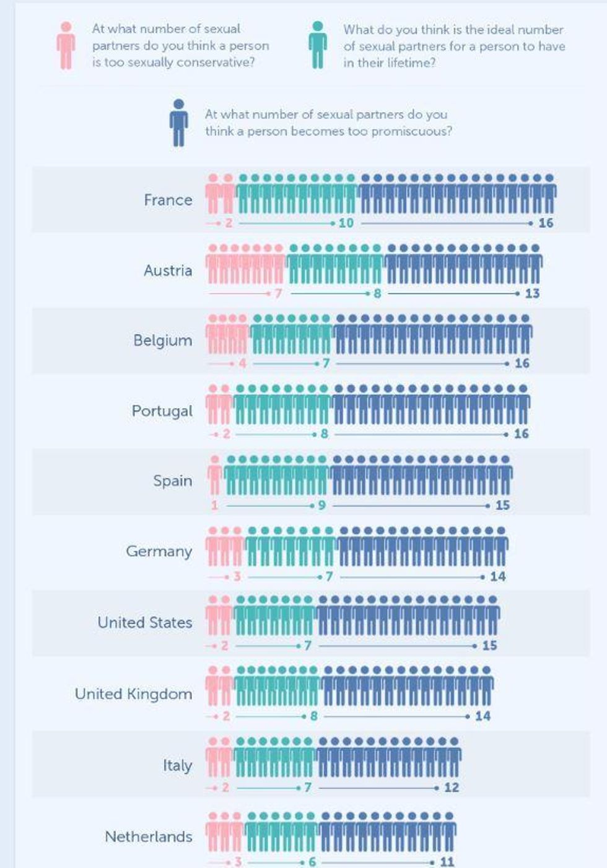Click the pink value 7 under Austria
The height and width of the screenshot is (868, 607).
[x=278, y=293]
